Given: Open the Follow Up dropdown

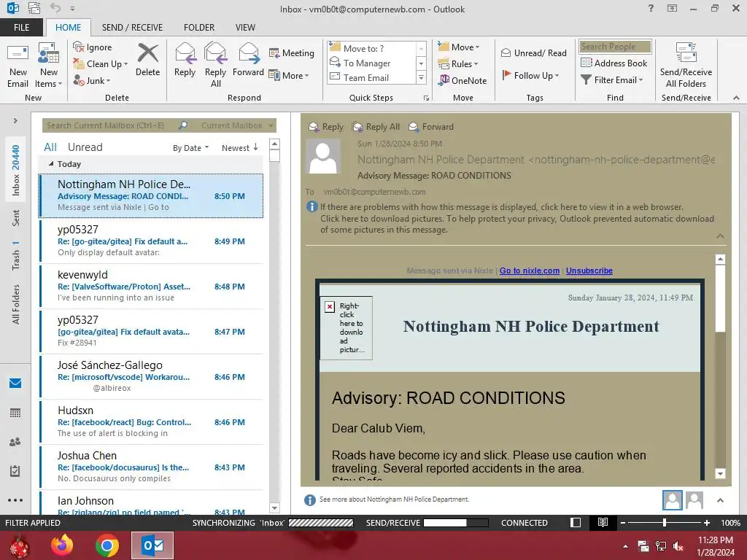Looking at the screenshot, I should click(x=531, y=75).
